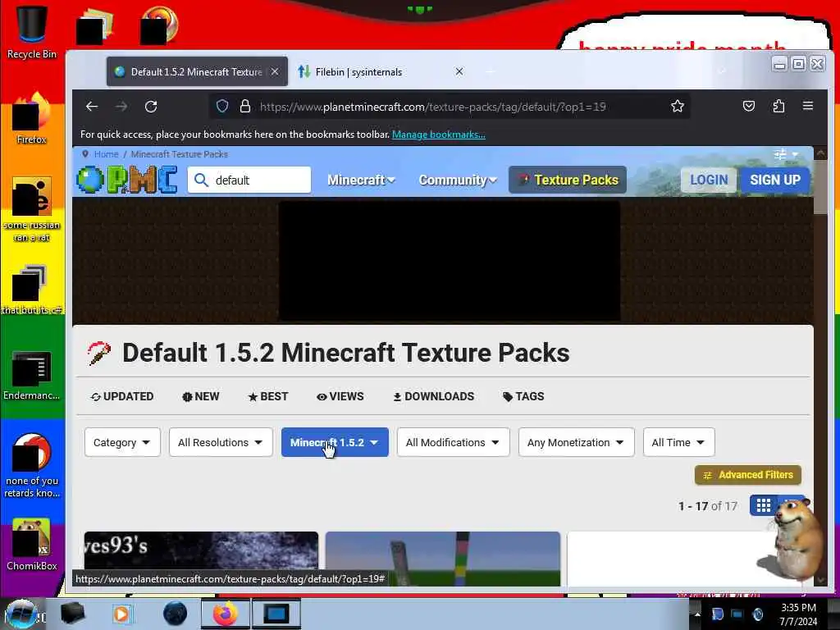Image resolution: width=840 pixels, height=630 pixels.
Task: Open Endermanc... desktop icon
Action: point(32,375)
